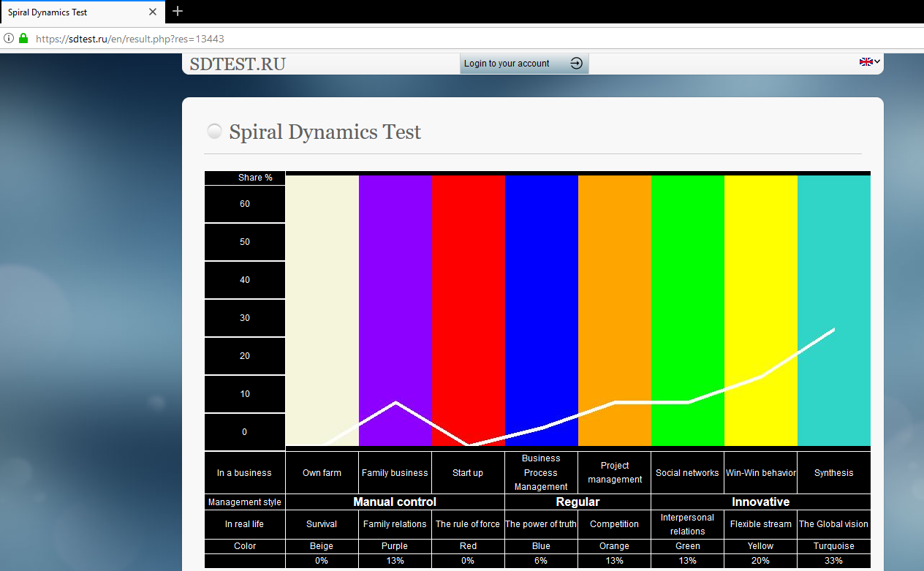
Task: Click the round bullet beside the page title
Action: [214, 132]
